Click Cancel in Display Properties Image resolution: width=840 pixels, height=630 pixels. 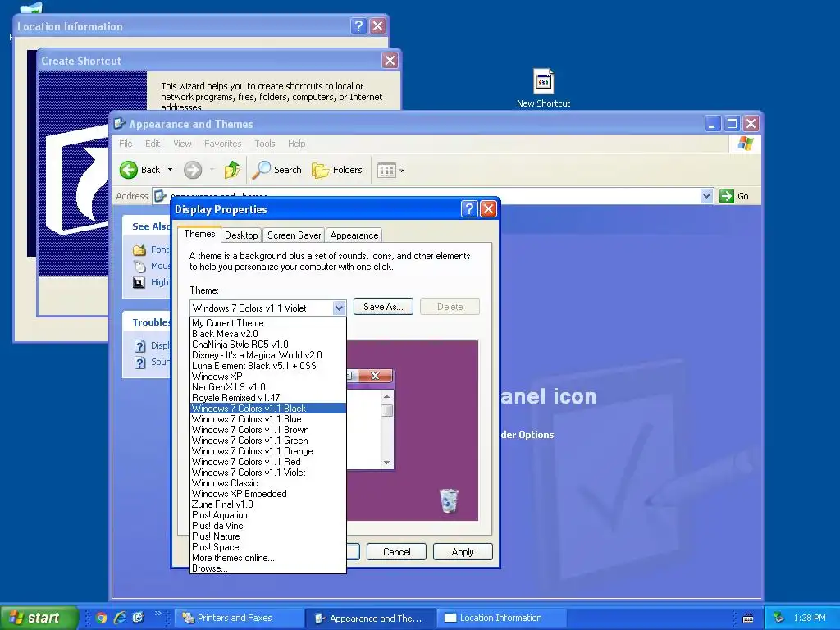pos(396,552)
